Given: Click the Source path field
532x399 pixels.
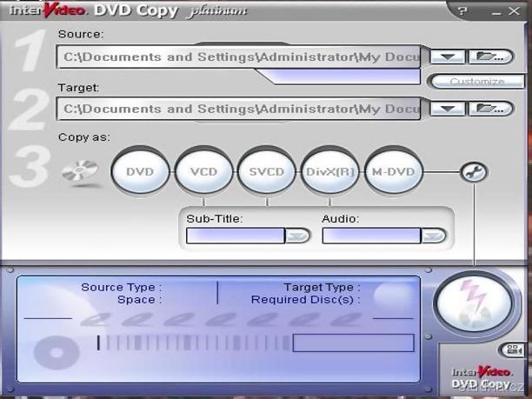Looking at the screenshot, I should (x=238, y=57).
